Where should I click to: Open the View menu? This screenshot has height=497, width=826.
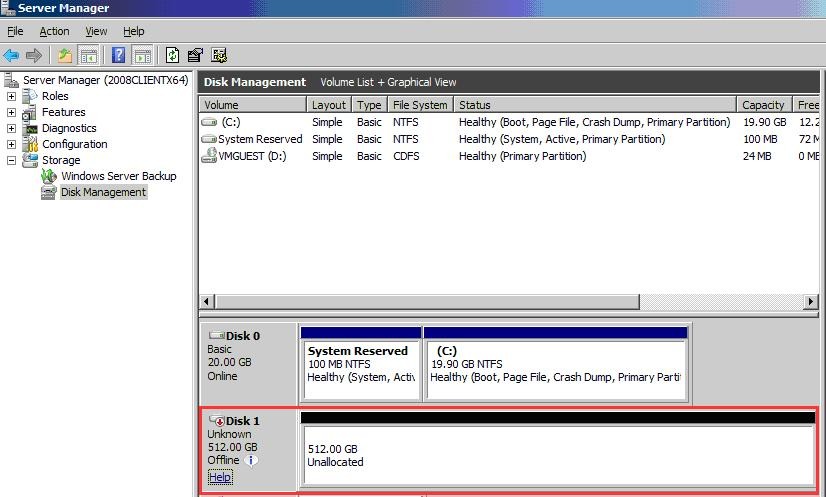click(96, 32)
